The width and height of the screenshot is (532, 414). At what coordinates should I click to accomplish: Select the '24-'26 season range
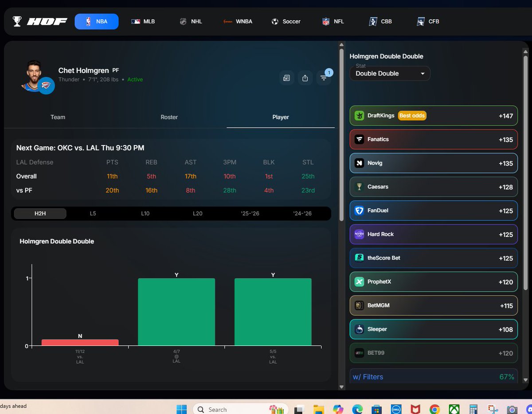pos(302,213)
